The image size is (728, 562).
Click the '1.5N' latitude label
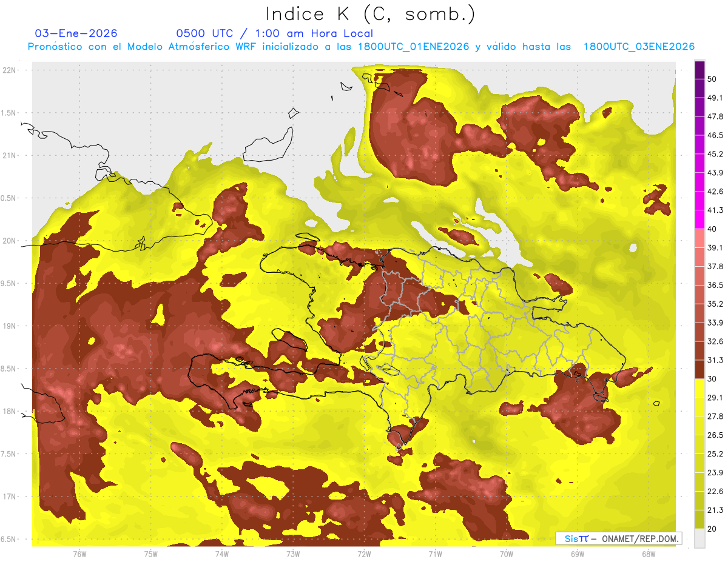click(x=8, y=113)
